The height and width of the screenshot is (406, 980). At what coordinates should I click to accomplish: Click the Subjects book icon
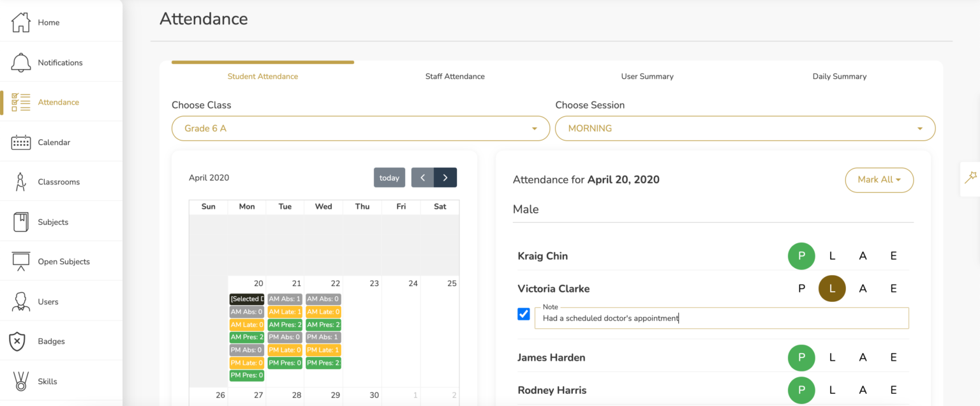(x=21, y=222)
